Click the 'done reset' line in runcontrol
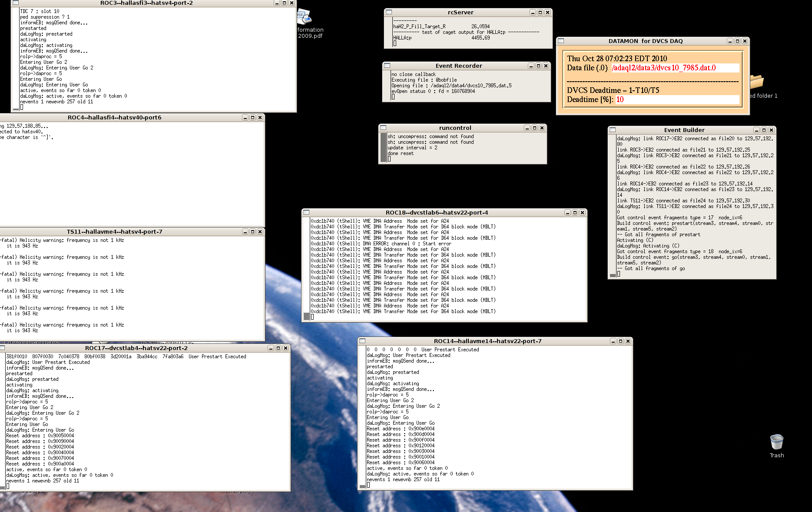Viewport: 812px width, 512px height. pyautogui.click(x=401, y=153)
